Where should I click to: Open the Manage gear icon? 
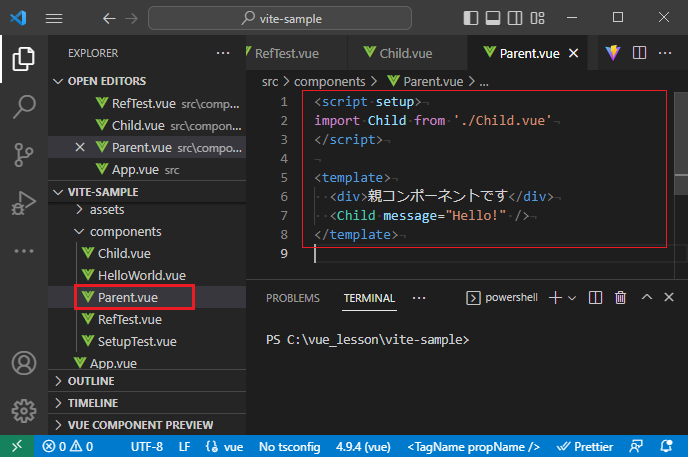point(24,411)
